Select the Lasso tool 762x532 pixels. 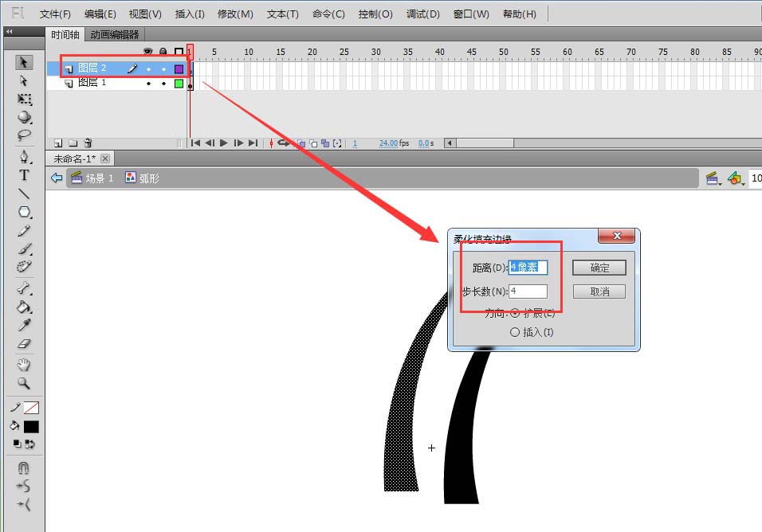pos(24,135)
